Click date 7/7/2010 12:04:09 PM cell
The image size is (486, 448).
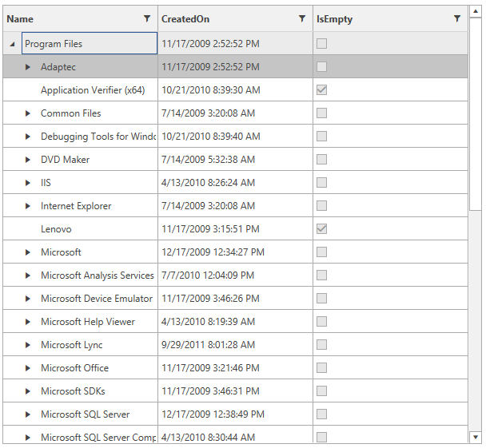coord(235,276)
